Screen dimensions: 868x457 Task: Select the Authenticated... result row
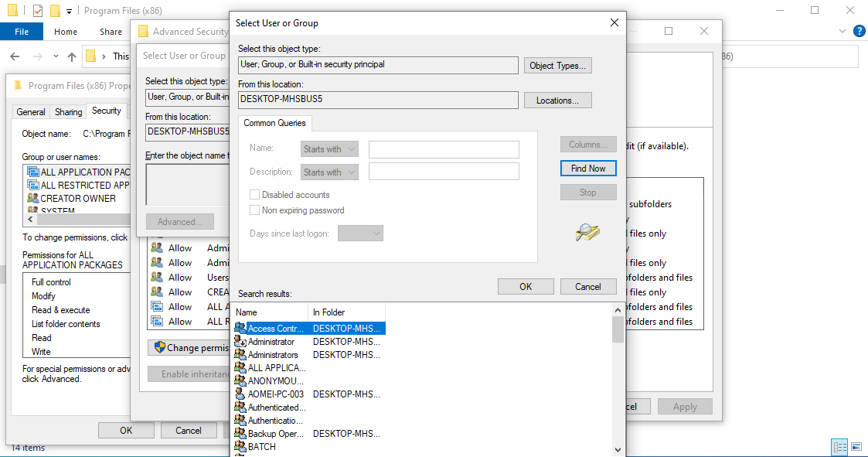tap(309, 408)
